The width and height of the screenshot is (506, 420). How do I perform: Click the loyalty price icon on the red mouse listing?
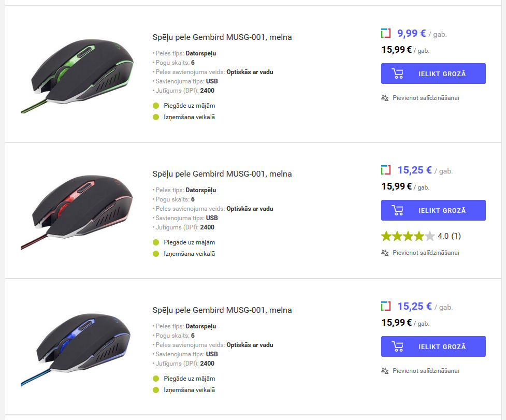click(x=385, y=170)
